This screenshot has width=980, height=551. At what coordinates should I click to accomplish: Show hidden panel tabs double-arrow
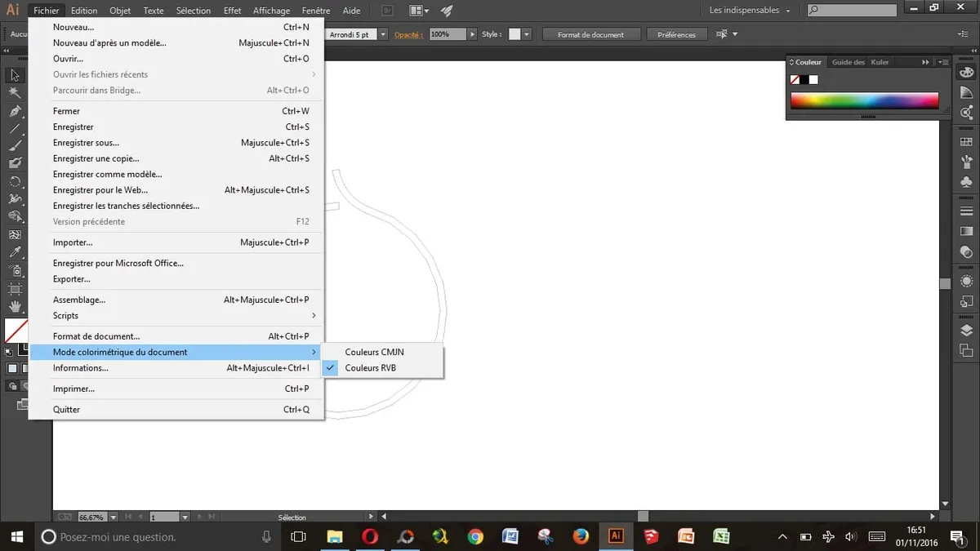(x=925, y=62)
